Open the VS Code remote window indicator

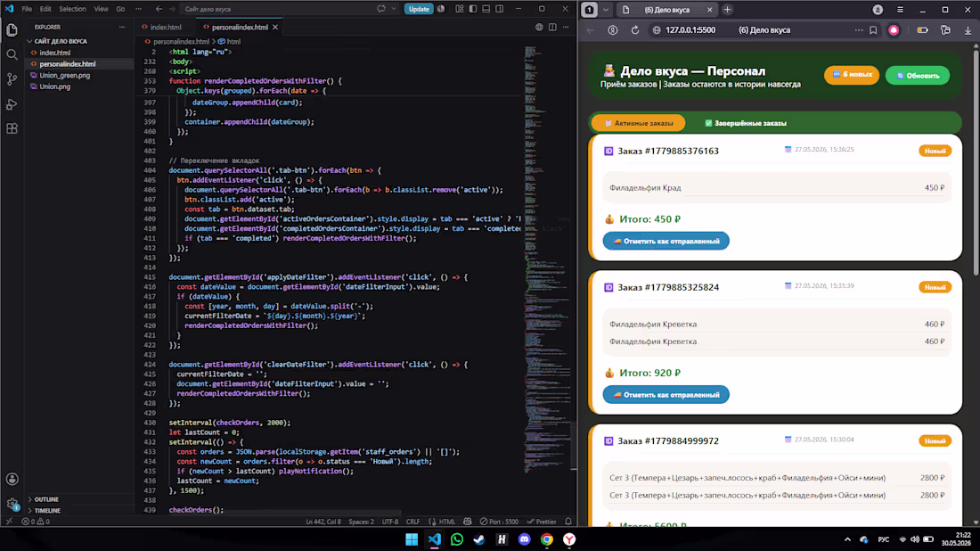point(9,521)
